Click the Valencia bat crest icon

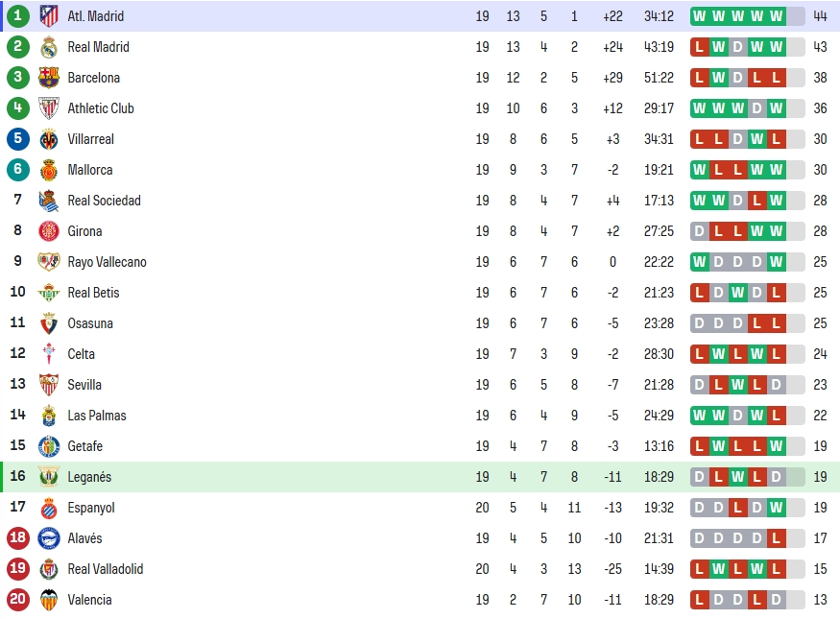point(49,600)
